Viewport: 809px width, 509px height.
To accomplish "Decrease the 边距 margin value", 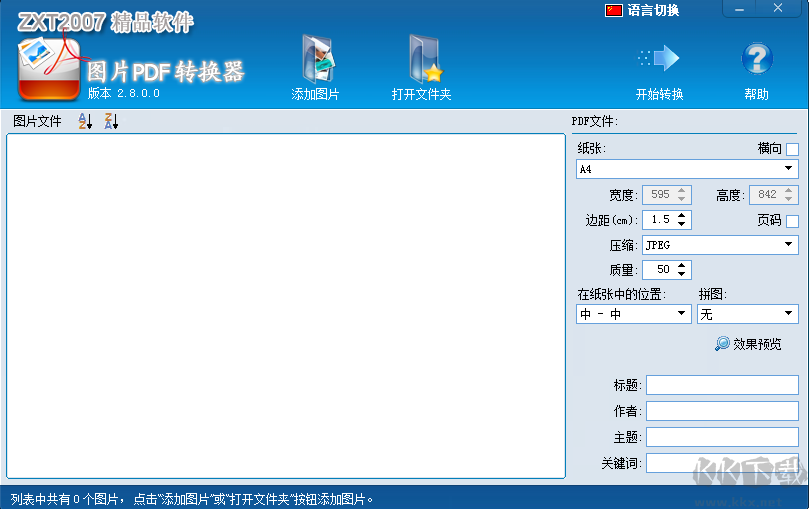I will 682,224.
